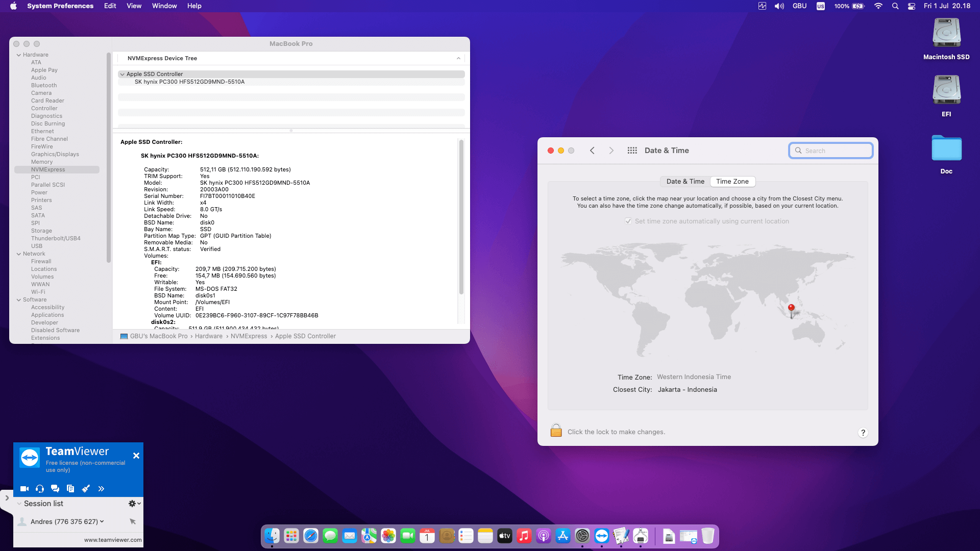This screenshot has height=551, width=980.
Task: Open TeamViewer file transfer icon
Action: point(70,489)
